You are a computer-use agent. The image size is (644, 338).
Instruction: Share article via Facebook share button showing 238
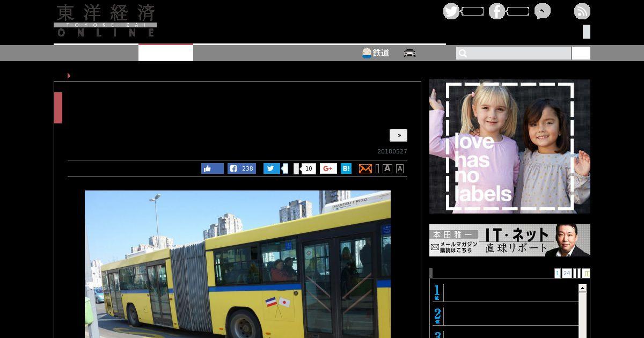241,168
